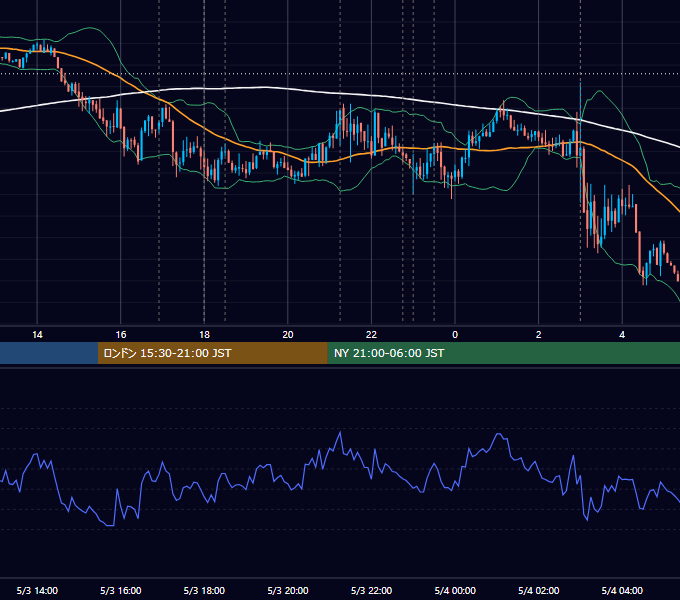Image resolution: width=680 pixels, height=600 pixels.
Task: Click the 20 hour label on time axis
Action: coord(288,335)
